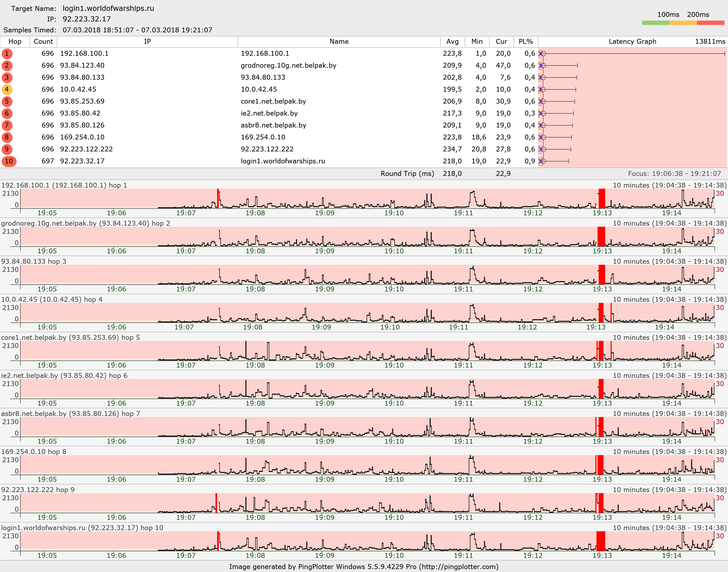Click the Avg column header
Viewport: 728px width, 572px height.
[x=452, y=42]
